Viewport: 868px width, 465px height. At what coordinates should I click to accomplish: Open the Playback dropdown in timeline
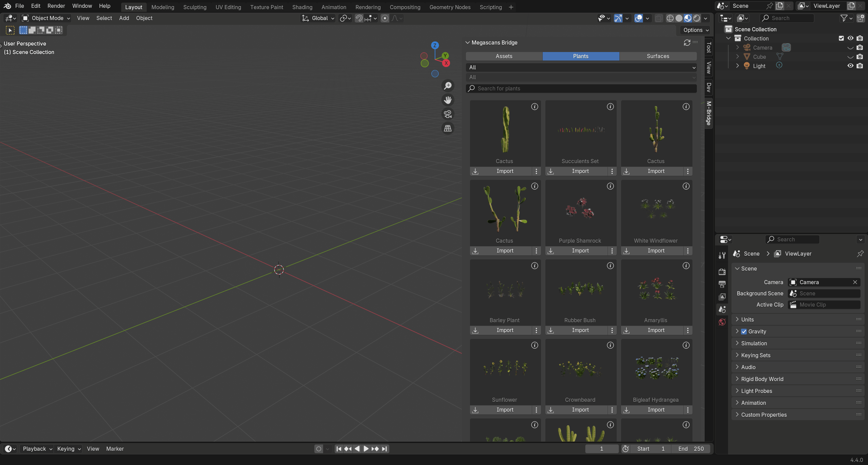37,449
